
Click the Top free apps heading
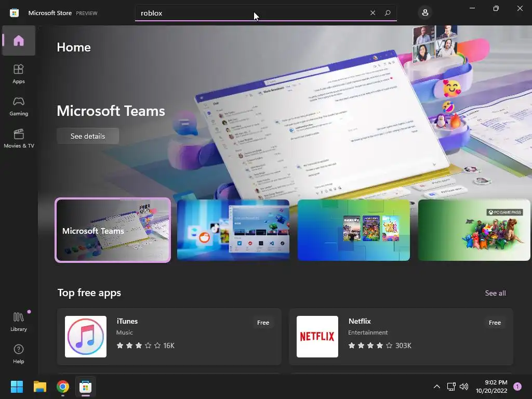point(89,293)
